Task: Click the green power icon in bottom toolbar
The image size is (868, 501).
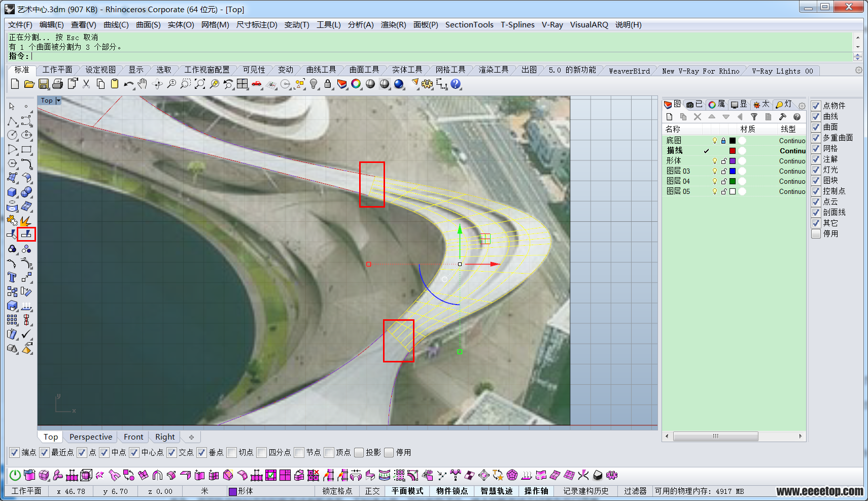Action: (15, 475)
